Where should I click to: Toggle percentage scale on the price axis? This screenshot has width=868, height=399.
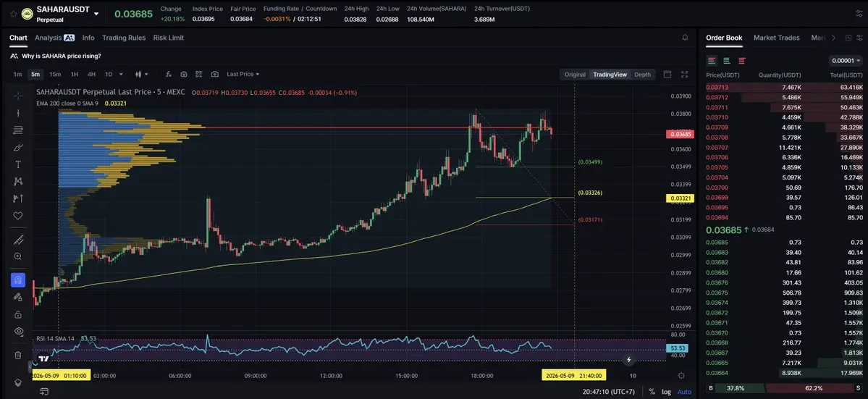point(652,392)
